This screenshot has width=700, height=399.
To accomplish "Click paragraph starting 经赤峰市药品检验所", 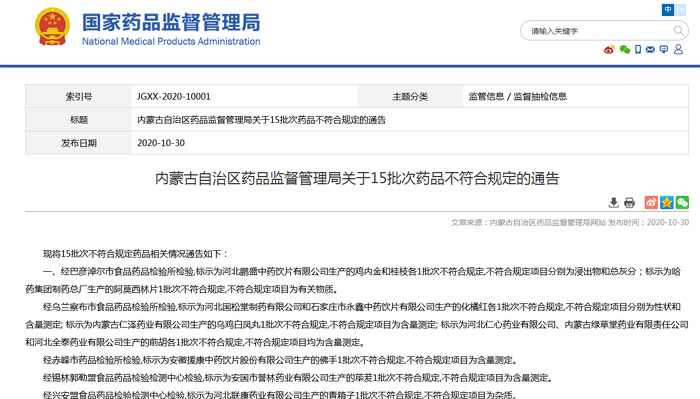I will 281,360.
